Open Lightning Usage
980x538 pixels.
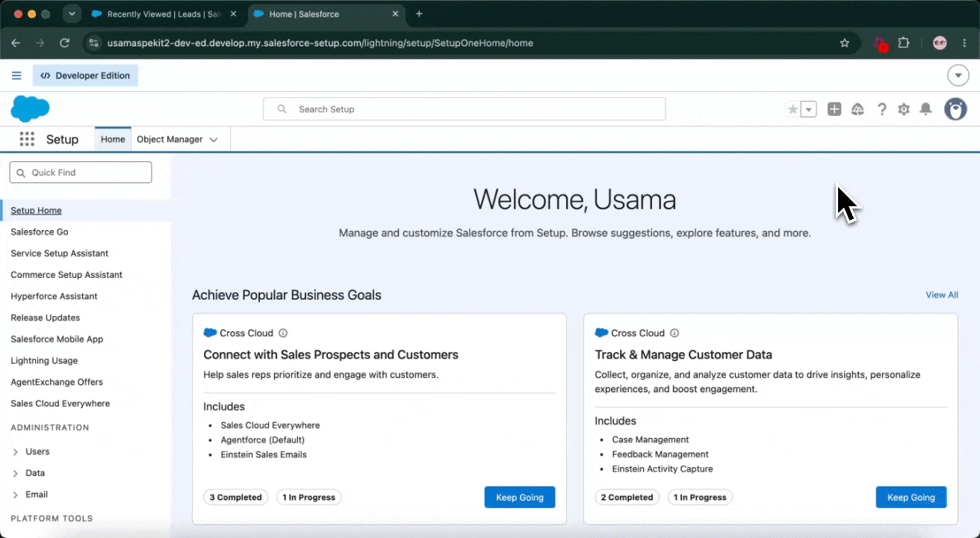click(44, 361)
